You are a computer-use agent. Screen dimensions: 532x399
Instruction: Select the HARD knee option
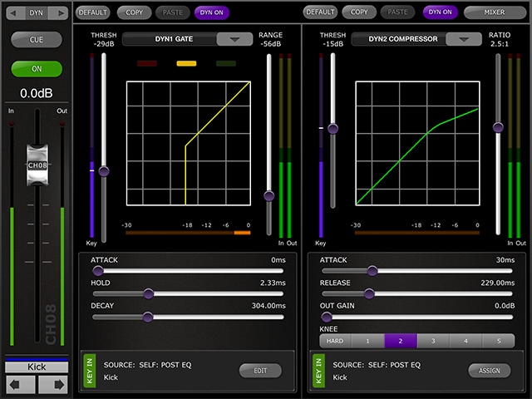tap(335, 341)
